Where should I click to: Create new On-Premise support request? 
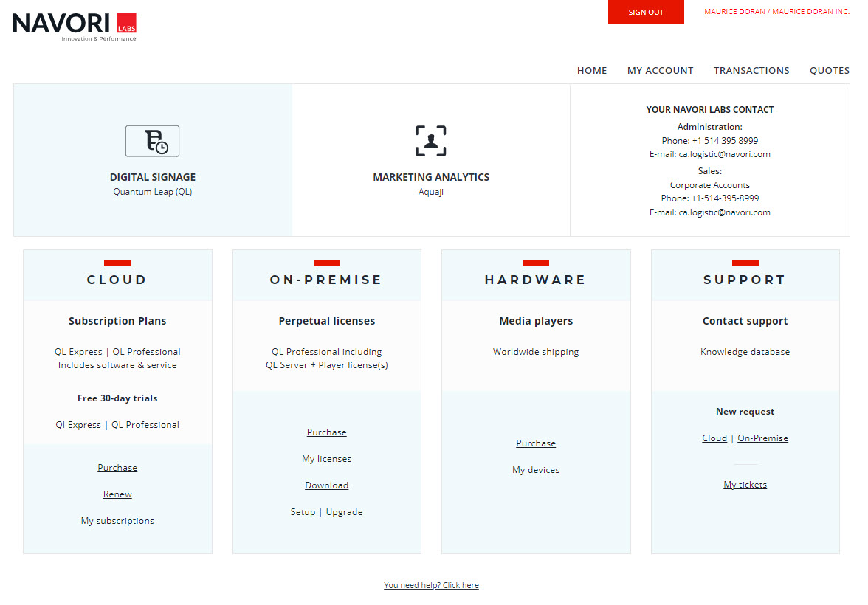pyautogui.click(x=763, y=438)
